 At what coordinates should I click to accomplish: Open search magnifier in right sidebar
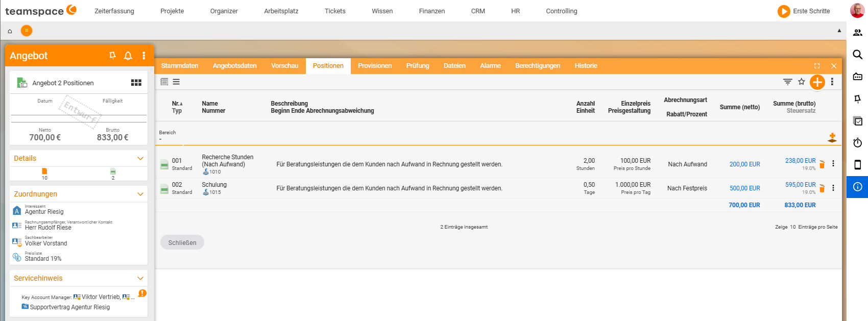tap(858, 55)
